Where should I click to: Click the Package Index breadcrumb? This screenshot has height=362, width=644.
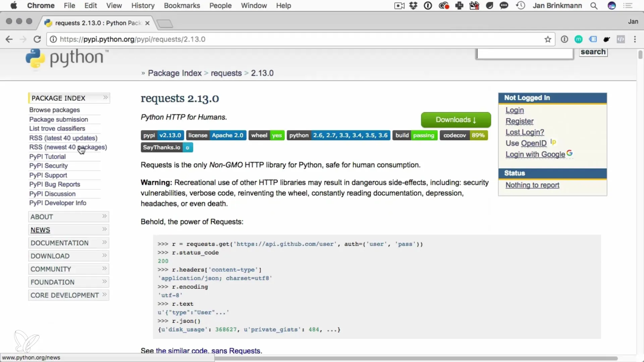point(175,73)
